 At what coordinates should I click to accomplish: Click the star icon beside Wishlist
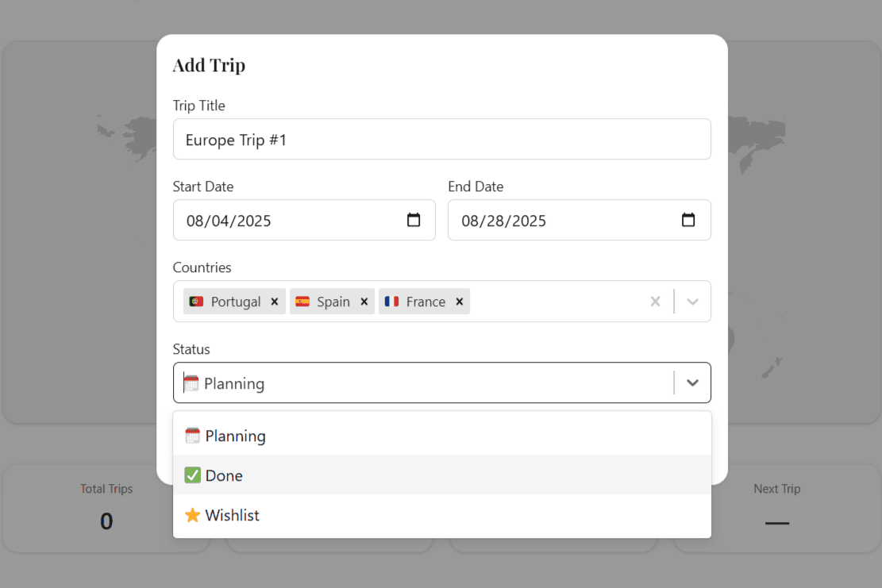192,515
